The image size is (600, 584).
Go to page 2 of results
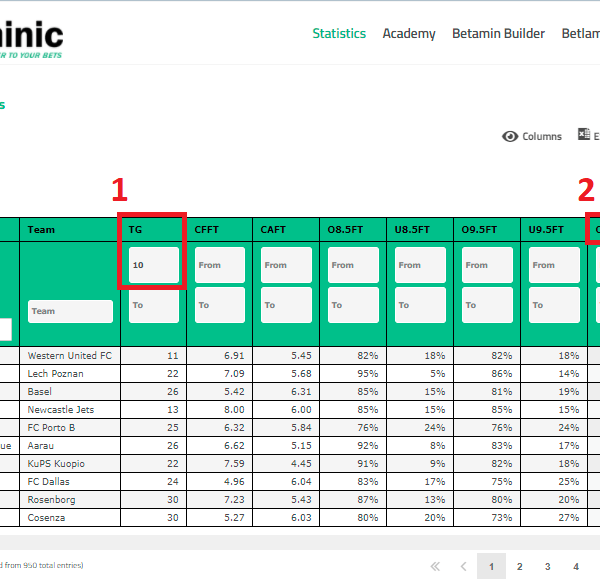click(520, 566)
